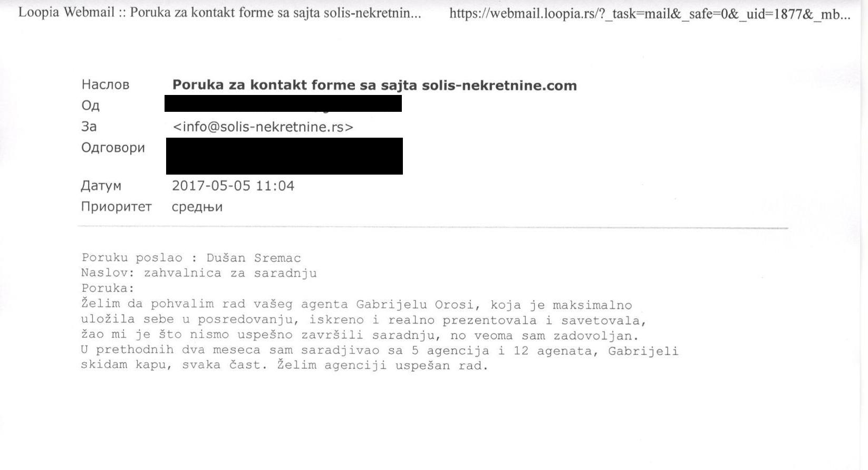Viewport: 868px width, 470px height.
Task: Click the Loopia Webmail page title
Action: point(220,13)
